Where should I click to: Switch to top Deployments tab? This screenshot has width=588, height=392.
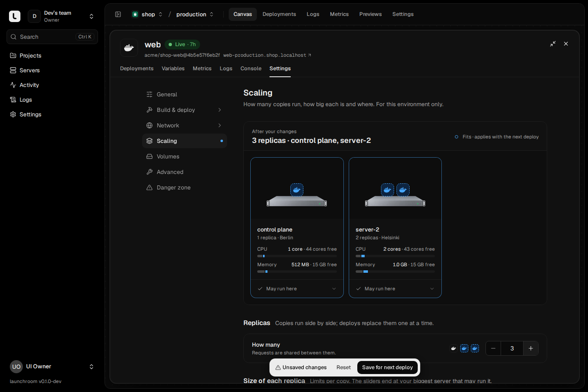point(279,14)
